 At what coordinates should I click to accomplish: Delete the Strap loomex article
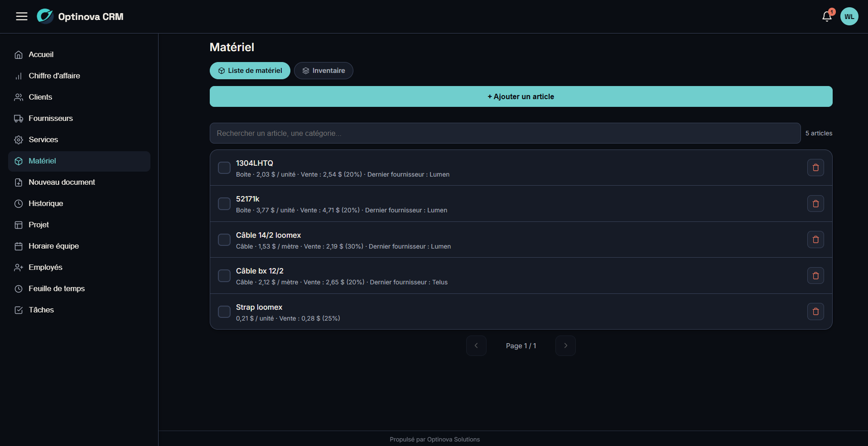tap(815, 312)
